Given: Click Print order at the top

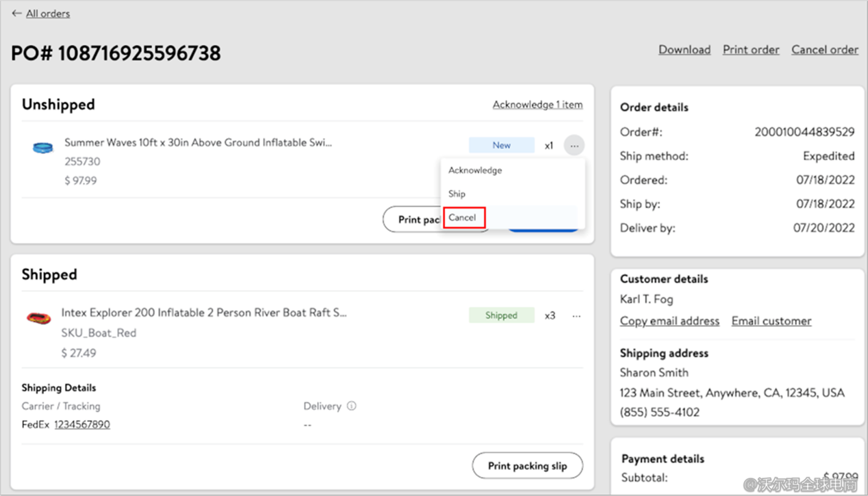Looking at the screenshot, I should pyautogui.click(x=751, y=50).
